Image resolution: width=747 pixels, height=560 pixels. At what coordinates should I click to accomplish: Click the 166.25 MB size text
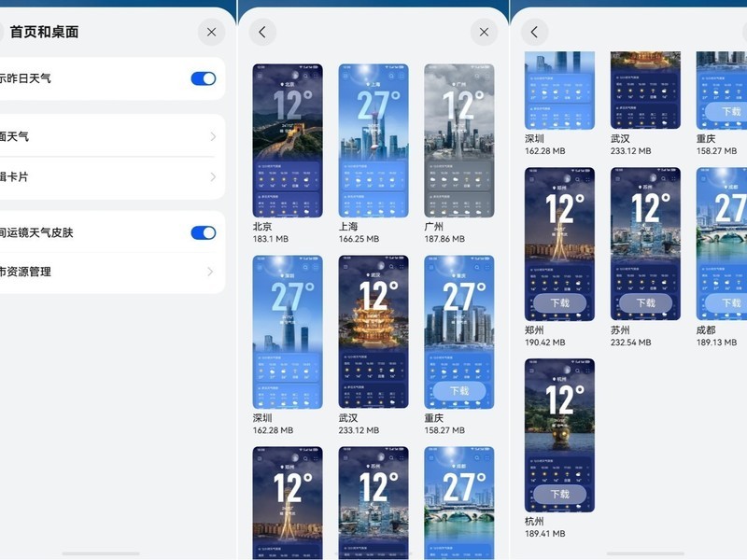pos(359,239)
